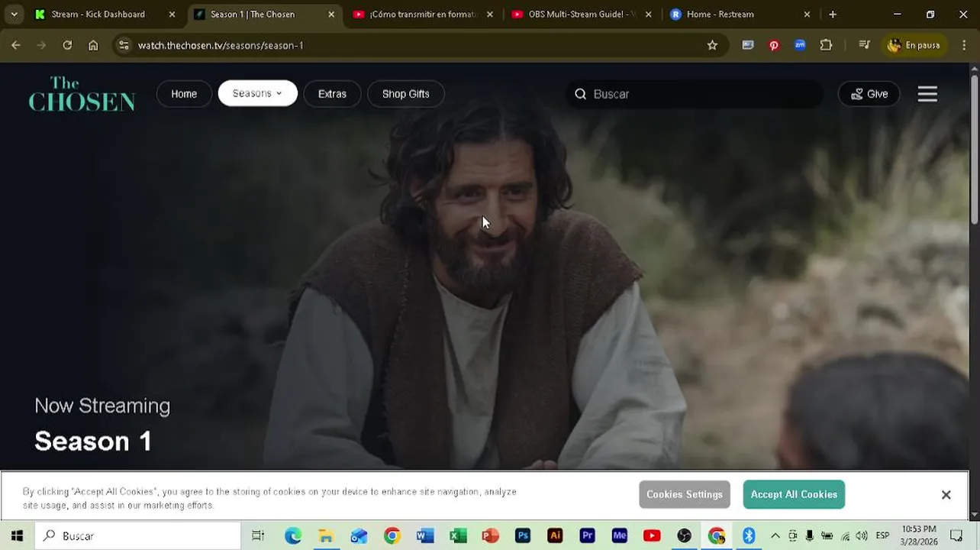Open Windows Task View

point(258,535)
